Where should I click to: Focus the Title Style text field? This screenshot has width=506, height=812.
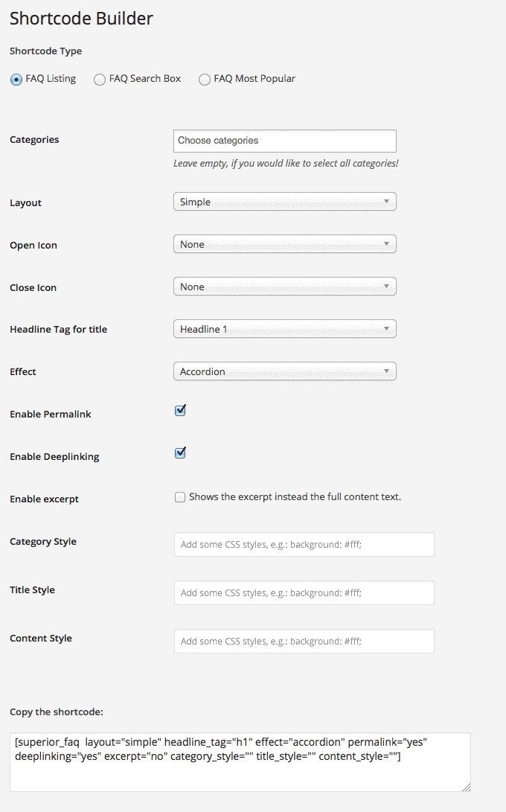coord(304,592)
